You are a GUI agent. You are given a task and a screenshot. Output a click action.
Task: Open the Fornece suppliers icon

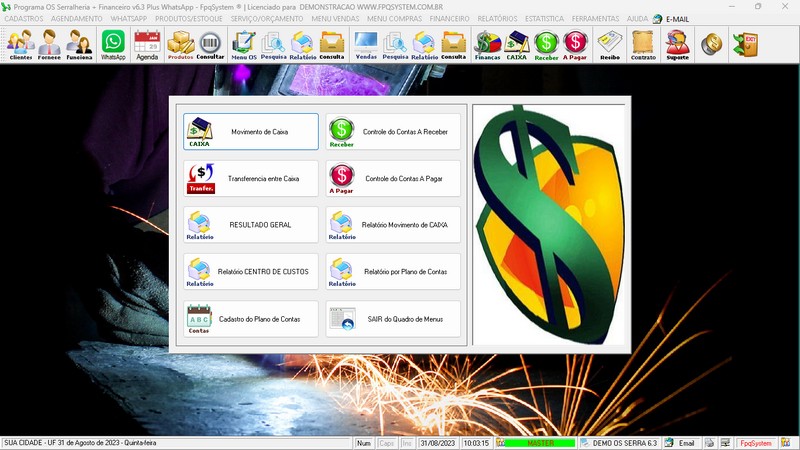[x=49, y=44]
